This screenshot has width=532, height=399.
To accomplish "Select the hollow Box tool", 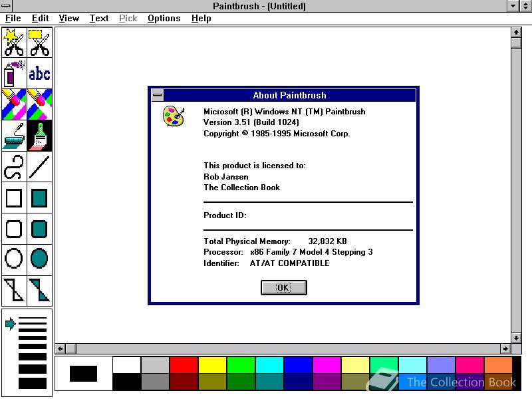I will 14,198.
